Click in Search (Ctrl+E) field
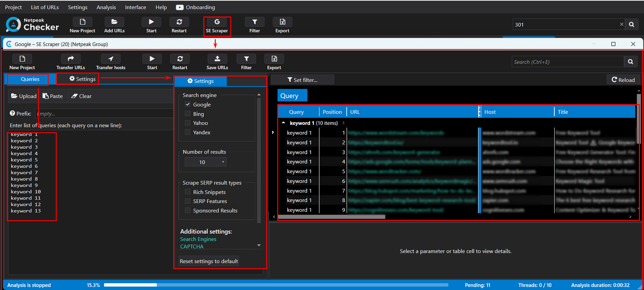This screenshot has height=290, width=644. (567, 62)
